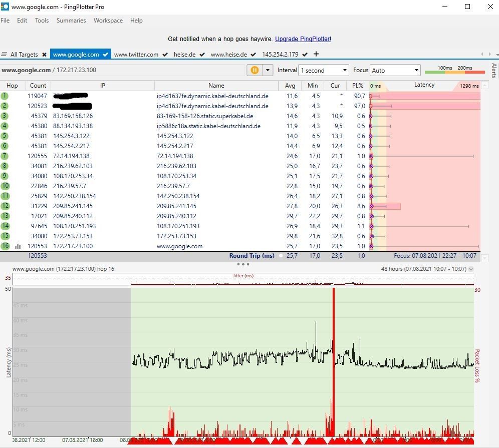
Task: Switch to the www.heise.de tab
Action: click(228, 55)
